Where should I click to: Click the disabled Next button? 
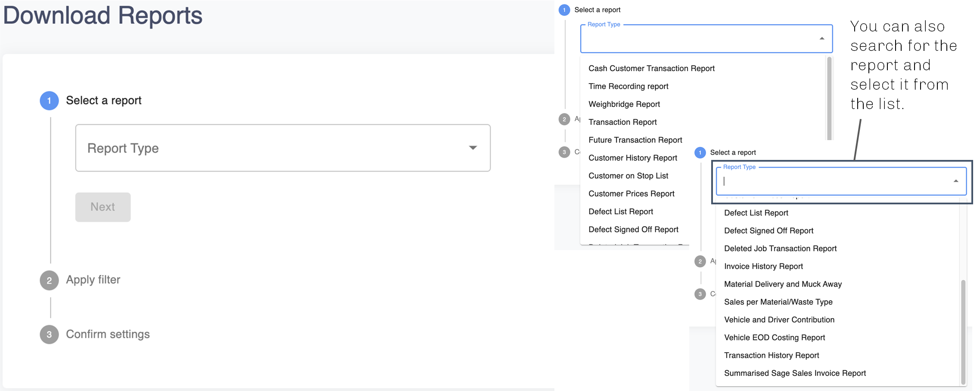(103, 207)
